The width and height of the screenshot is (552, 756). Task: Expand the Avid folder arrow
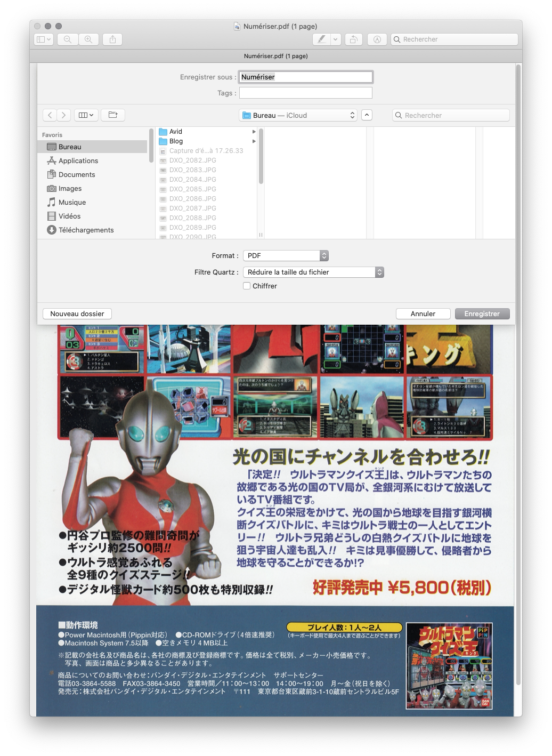click(254, 132)
